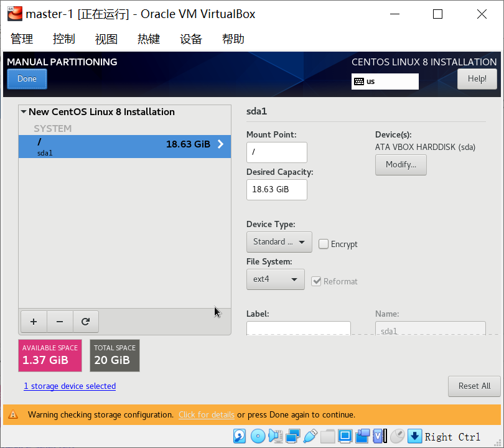Click the MANUAL PARTITIONING title
Viewport: 504px width, 448px height.
tap(62, 62)
